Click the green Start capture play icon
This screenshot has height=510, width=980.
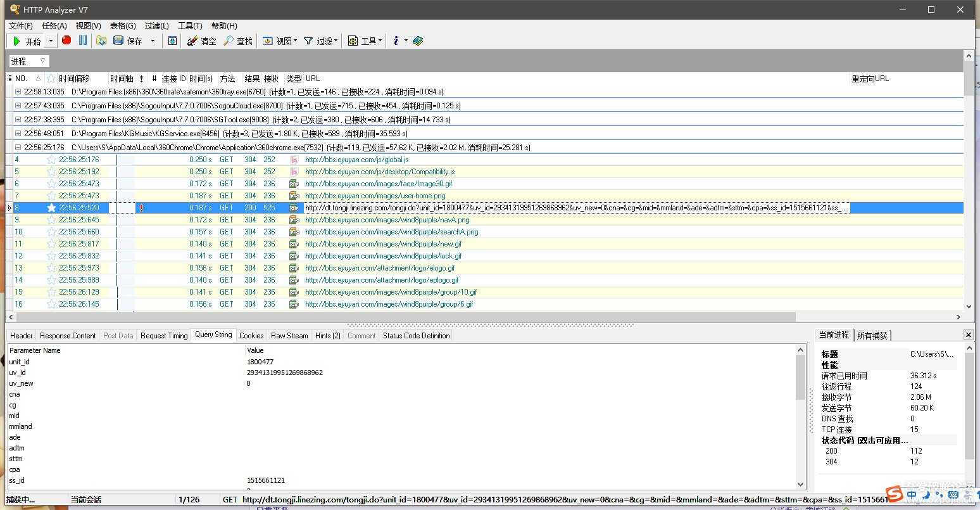(16, 41)
